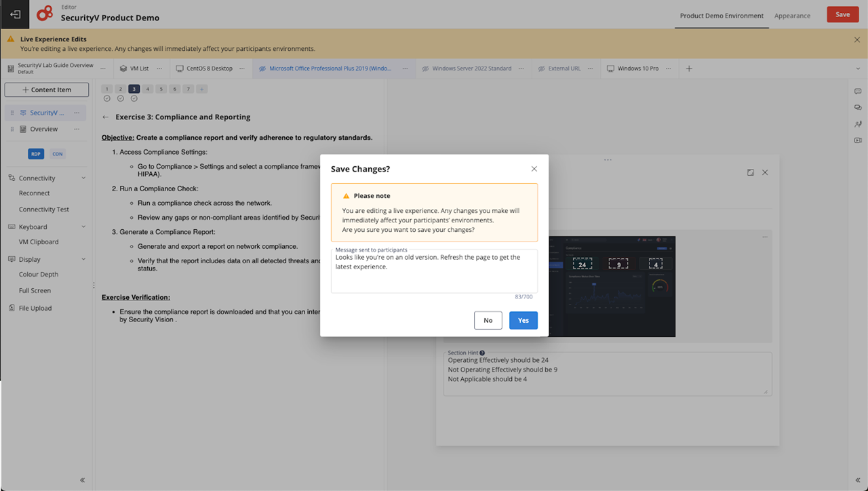Open the three-dot menu for VM List tab

[x=159, y=68]
